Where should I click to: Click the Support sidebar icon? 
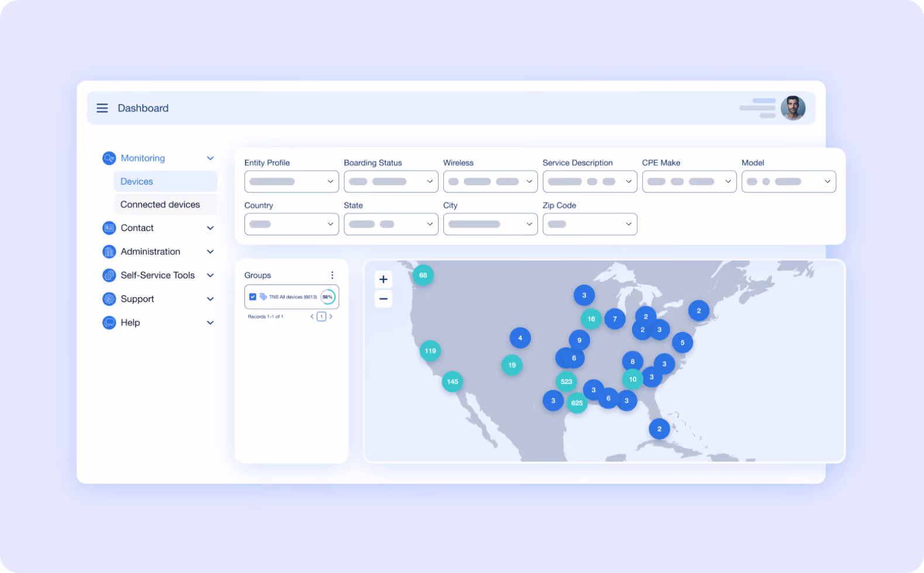tap(109, 299)
